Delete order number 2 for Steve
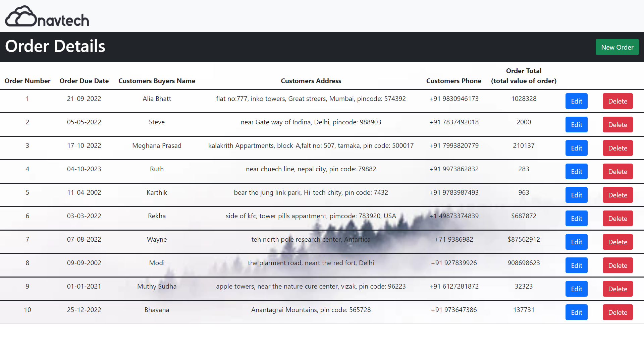 [617, 125]
